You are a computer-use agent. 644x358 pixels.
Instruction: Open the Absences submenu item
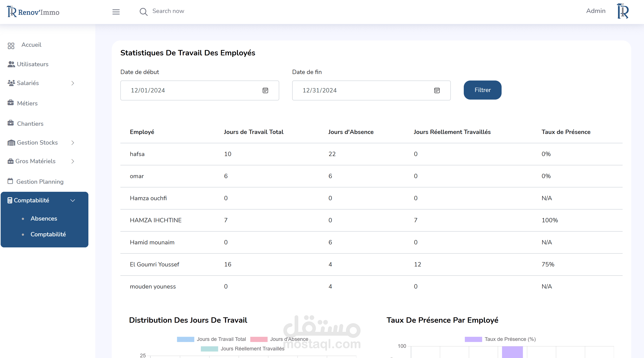coord(44,219)
